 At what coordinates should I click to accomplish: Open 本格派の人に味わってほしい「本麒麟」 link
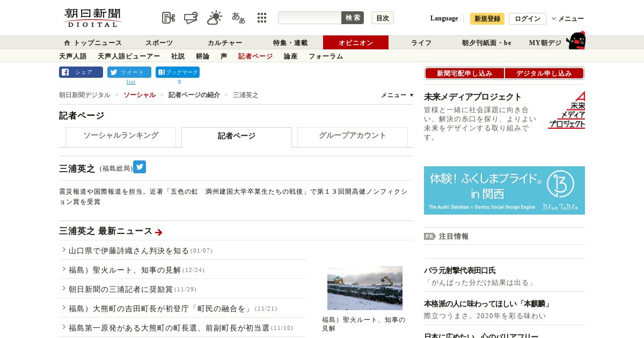pos(487,304)
